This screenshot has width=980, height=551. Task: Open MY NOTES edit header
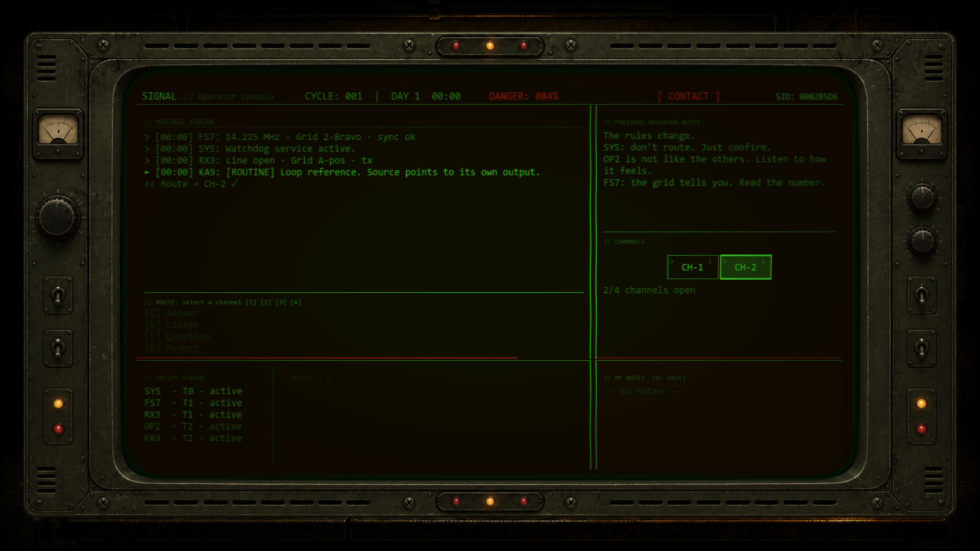pyautogui.click(x=645, y=378)
